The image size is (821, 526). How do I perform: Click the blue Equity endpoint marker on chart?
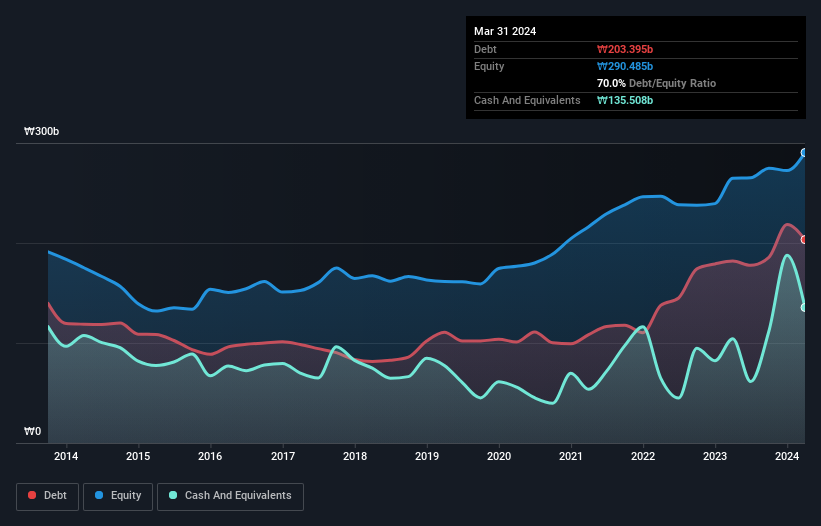coord(804,153)
